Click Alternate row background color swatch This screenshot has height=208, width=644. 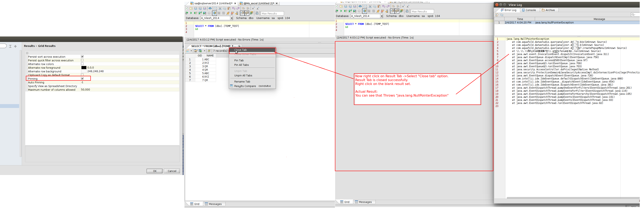pos(84,71)
